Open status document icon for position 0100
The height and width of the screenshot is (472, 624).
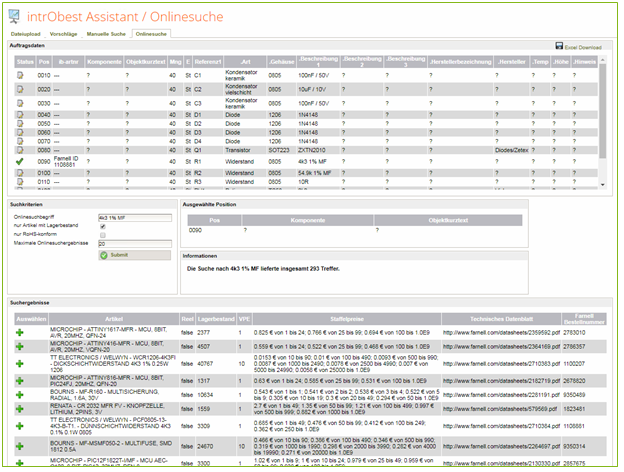(x=20, y=173)
